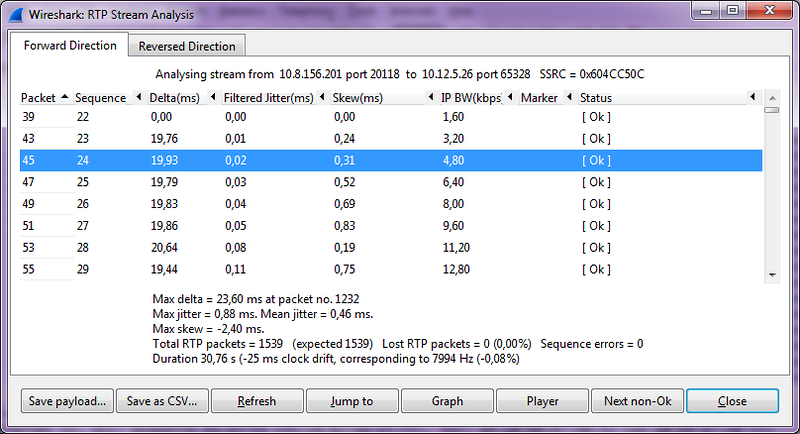Image resolution: width=800 pixels, height=434 pixels.
Task: Click the jitter value 0,04
Action: click(x=235, y=204)
